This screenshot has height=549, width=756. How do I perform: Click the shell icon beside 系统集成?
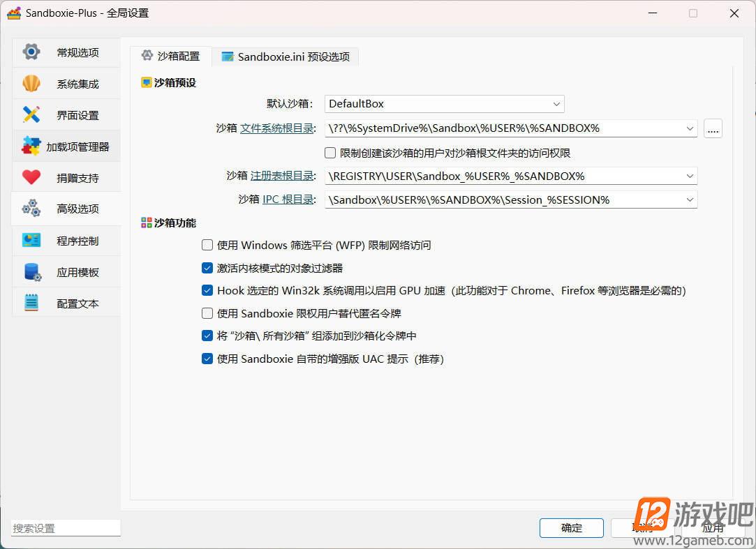[31, 84]
